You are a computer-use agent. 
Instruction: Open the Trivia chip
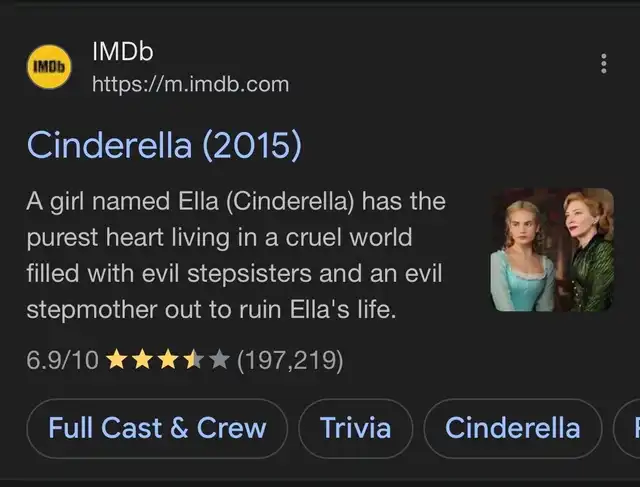[356, 428]
